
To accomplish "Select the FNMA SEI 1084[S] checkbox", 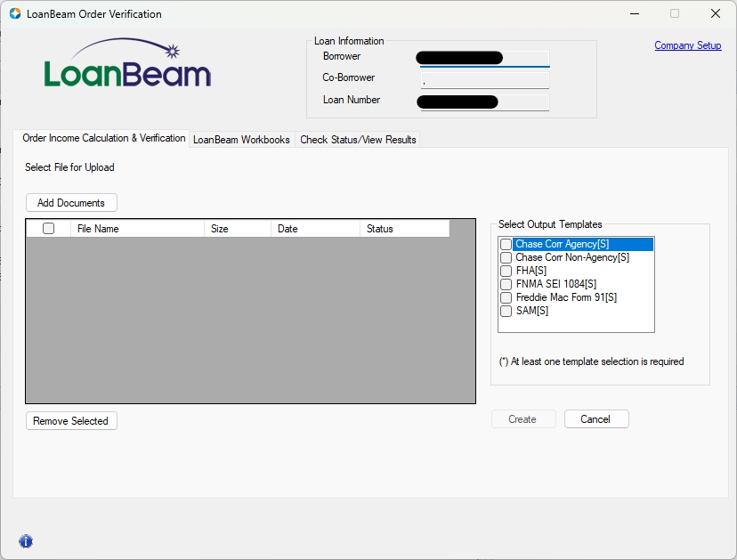I will tap(506, 284).
